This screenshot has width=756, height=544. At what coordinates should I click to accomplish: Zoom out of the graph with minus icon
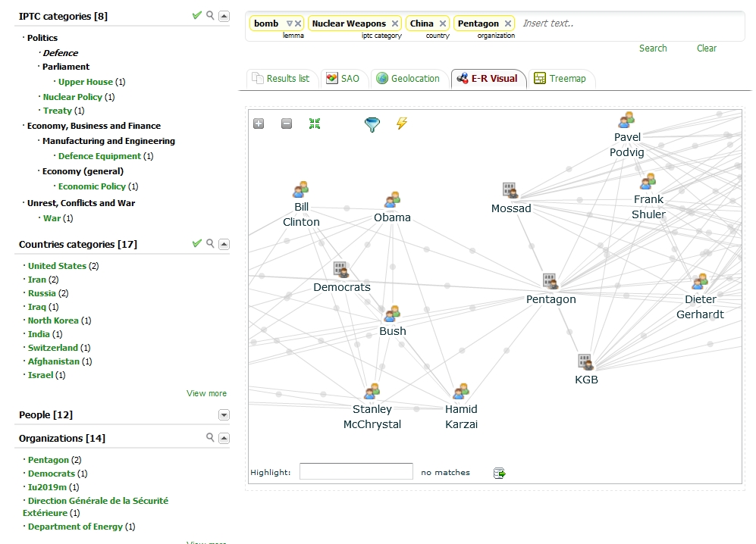pyautogui.click(x=287, y=123)
